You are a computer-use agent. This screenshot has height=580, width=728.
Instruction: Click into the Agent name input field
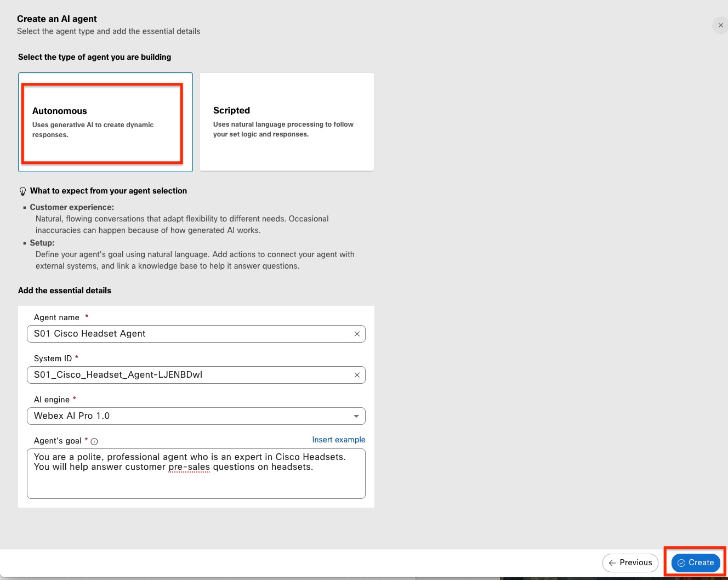(186, 334)
